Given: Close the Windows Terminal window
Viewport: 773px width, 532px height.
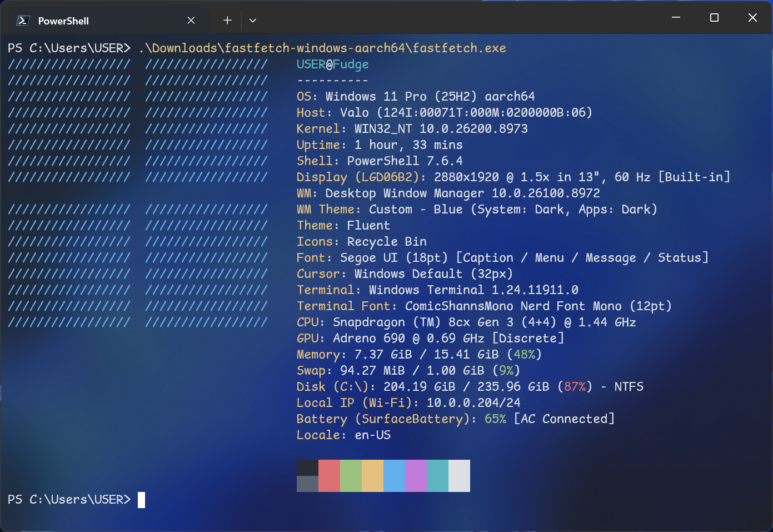Looking at the screenshot, I should (752, 18).
